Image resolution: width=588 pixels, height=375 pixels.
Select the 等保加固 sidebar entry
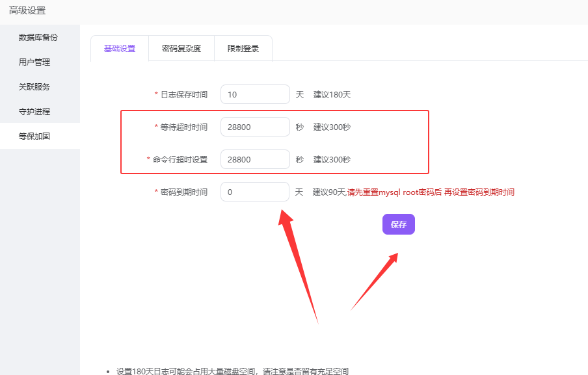click(34, 136)
